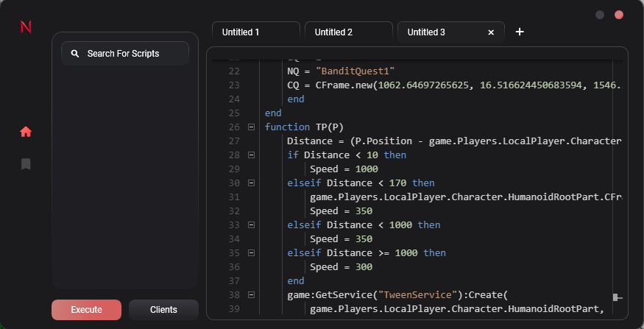Fold the 'elseif Distance < 170' block
Screen dimensions: 644x329
coord(252,183)
